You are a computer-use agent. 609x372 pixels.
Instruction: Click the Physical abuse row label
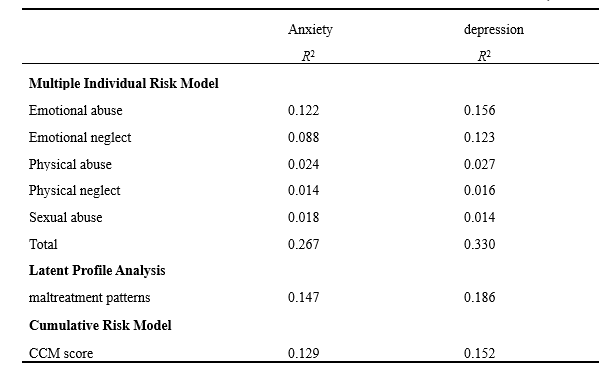pyautogui.click(x=70, y=164)
